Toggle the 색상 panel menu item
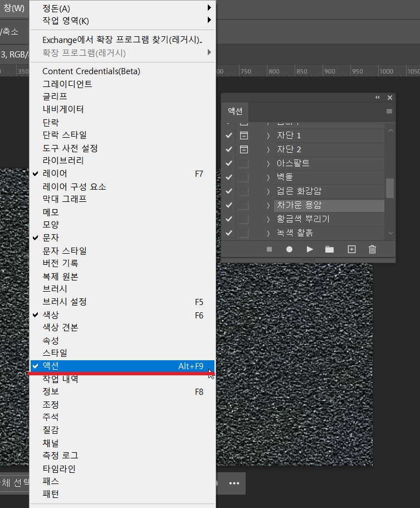Image resolution: width=420 pixels, height=508 pixels. (x=123, y=315)
